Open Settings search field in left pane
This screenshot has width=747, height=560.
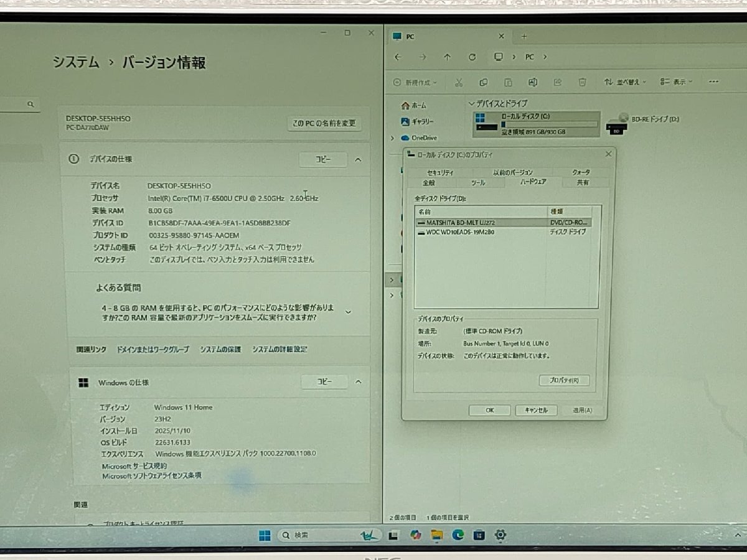coord(31,105)
